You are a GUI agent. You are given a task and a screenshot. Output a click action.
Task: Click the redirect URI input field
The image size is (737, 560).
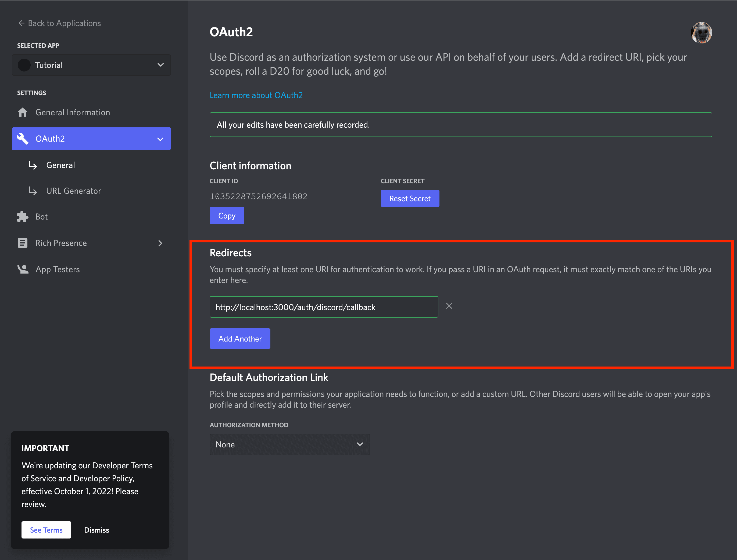click(x=324, y=307)
